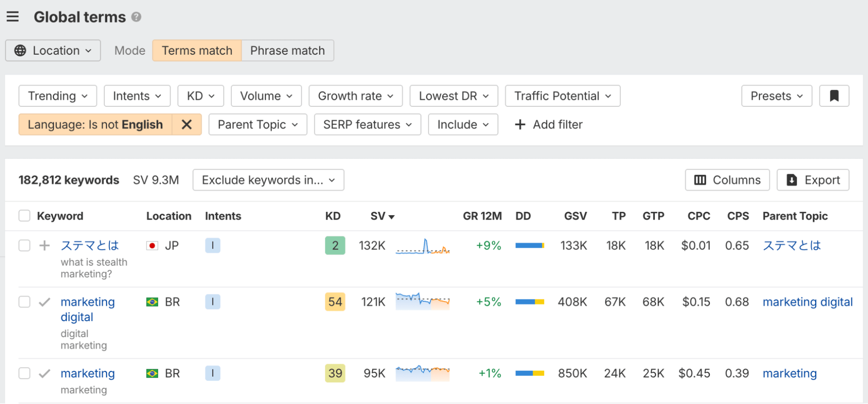Open the hamburger menu
The height and width of the screenshot is (404, 868).
[x=13, y=17]
